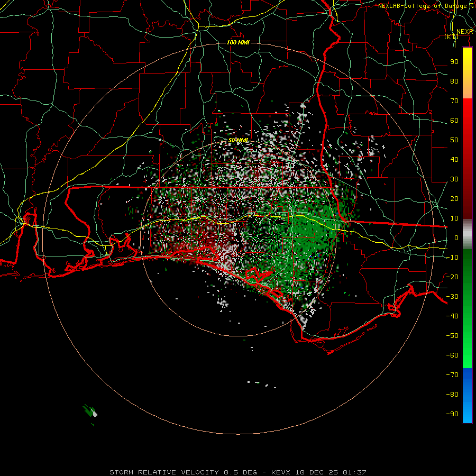476x476 pixels.
Task: Click the 0 value on the velocity scale
Action: 456,237
